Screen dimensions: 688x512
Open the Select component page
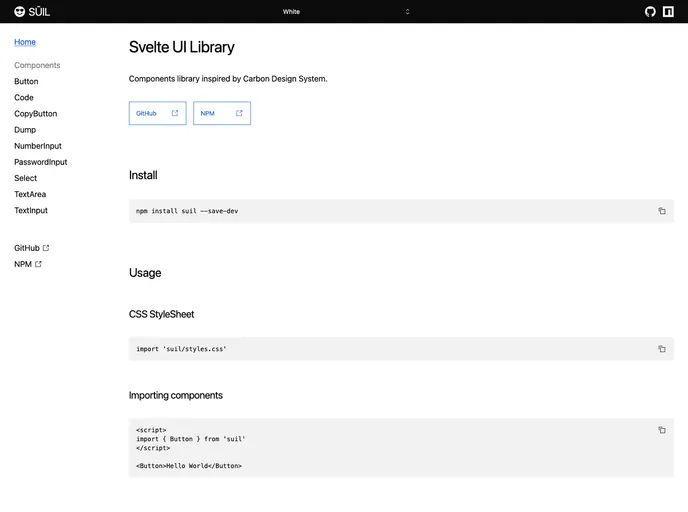pos(26,178)
